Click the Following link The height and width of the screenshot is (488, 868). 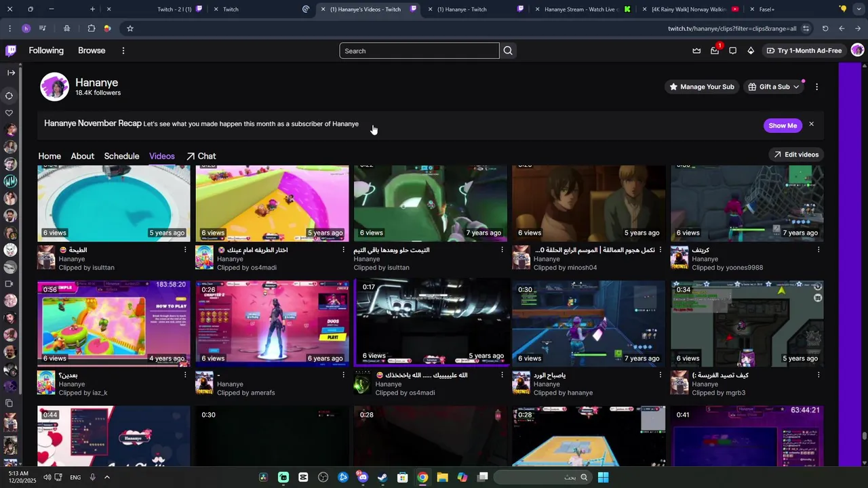(x=46, y=51)
